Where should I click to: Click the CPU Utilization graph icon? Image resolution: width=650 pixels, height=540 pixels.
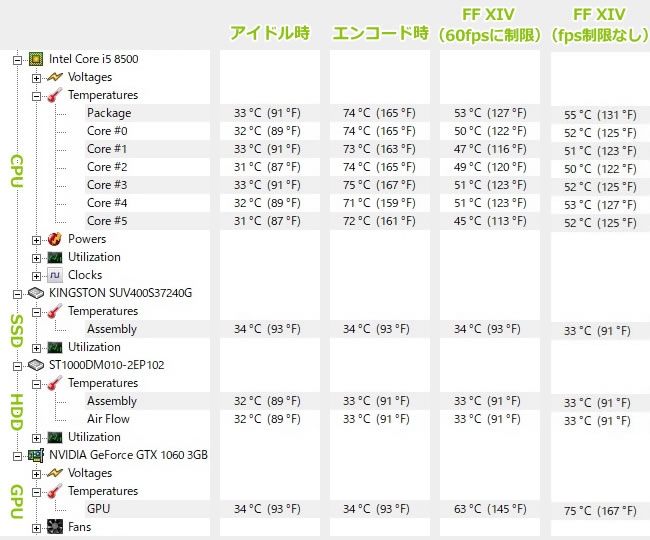pyautogui.click(x=55, y=257)
